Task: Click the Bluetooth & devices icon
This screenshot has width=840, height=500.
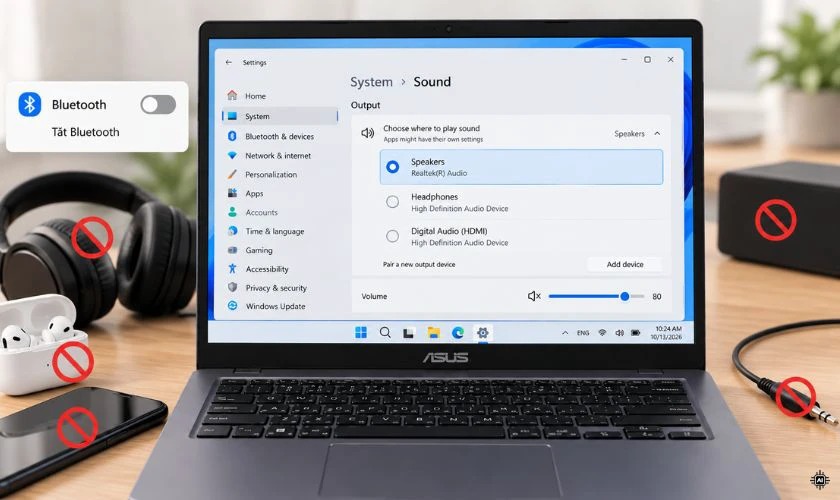Action: [232, 136]
